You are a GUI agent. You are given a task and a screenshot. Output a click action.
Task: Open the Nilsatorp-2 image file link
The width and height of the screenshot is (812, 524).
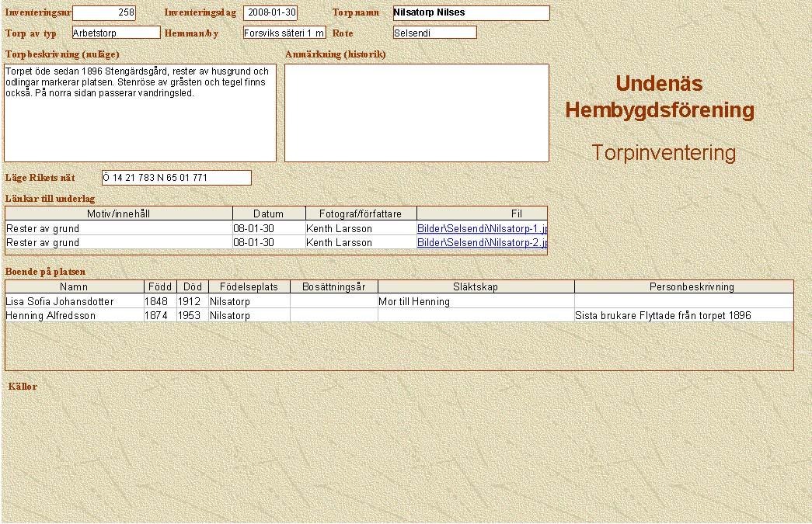(482, 242)
